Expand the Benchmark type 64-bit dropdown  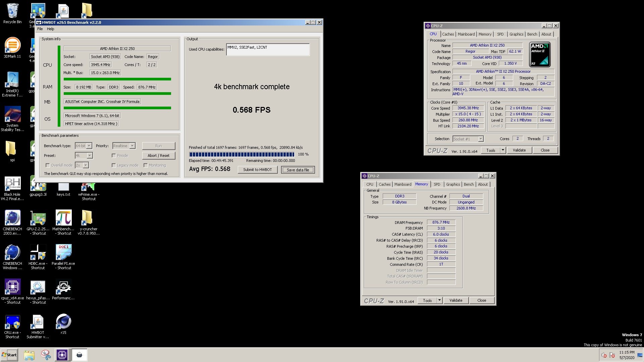pos(89,146)
